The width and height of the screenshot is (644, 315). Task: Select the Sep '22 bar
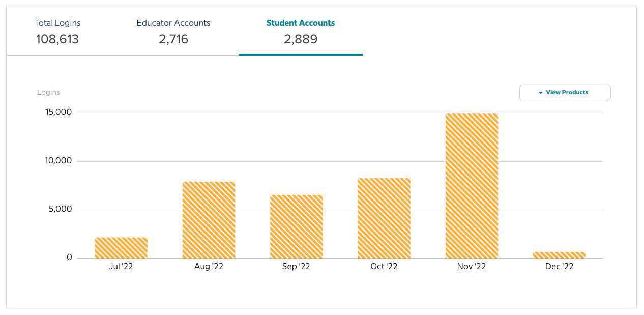[x=296, y=225]
